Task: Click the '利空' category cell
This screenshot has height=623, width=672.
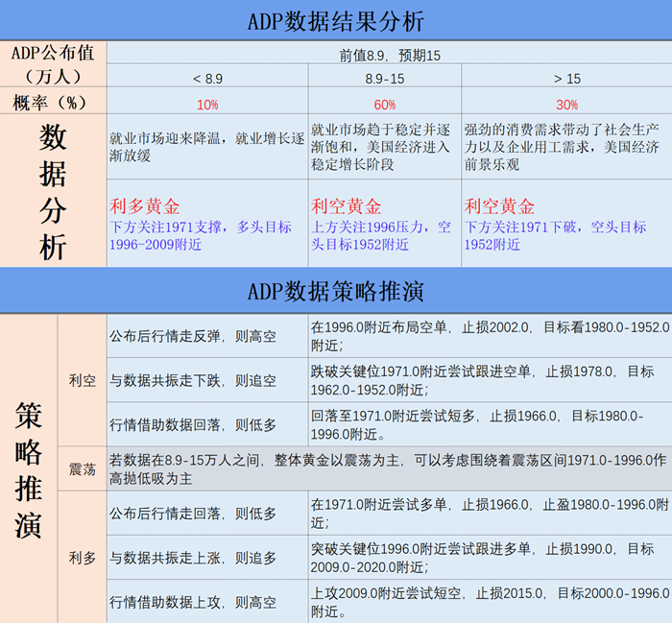Action: point(83,380)
